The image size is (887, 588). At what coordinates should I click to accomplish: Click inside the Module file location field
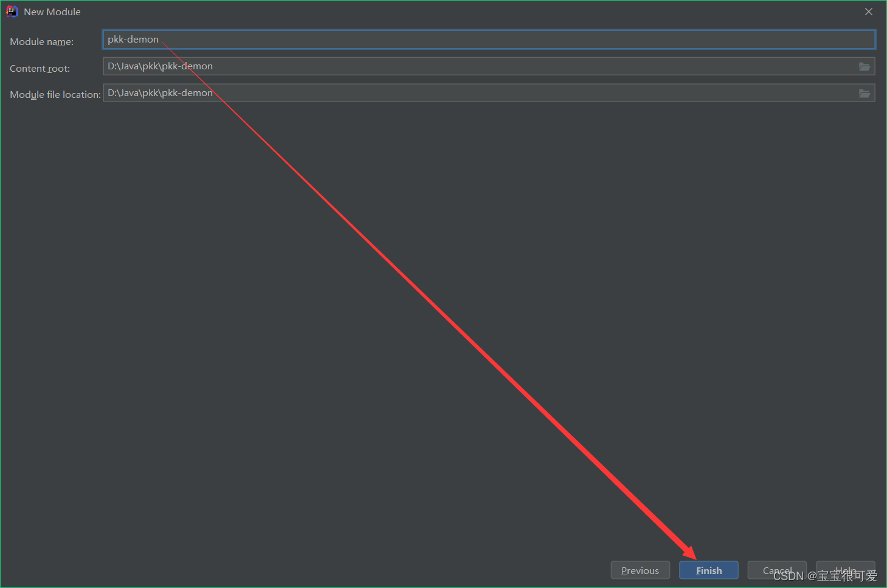click(x=489, y=93)
